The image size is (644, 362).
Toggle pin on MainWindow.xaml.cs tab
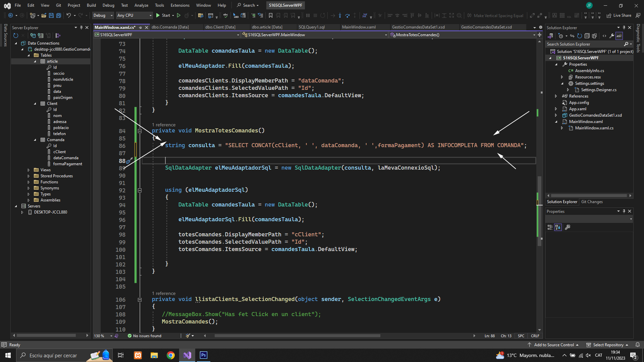pos(141,27)
